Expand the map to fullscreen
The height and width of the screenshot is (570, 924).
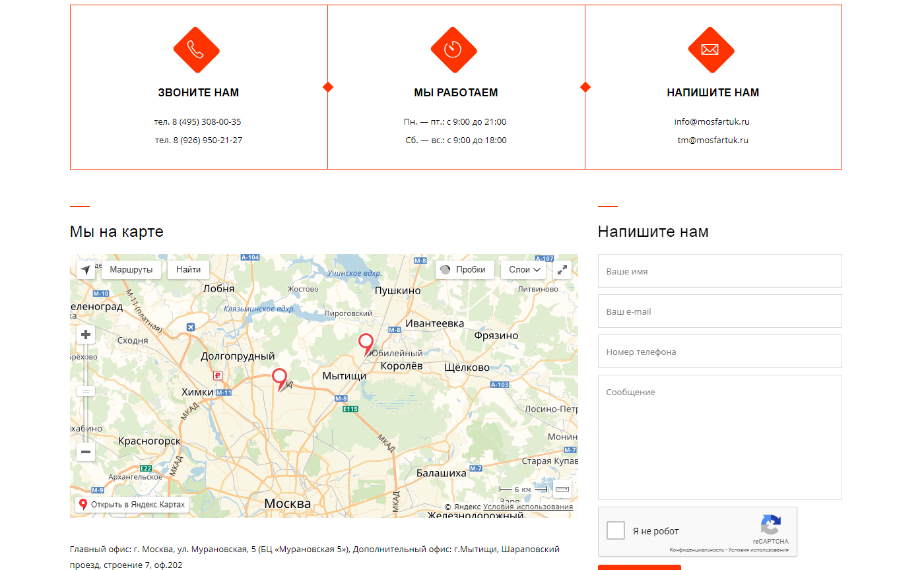(562, 270)
